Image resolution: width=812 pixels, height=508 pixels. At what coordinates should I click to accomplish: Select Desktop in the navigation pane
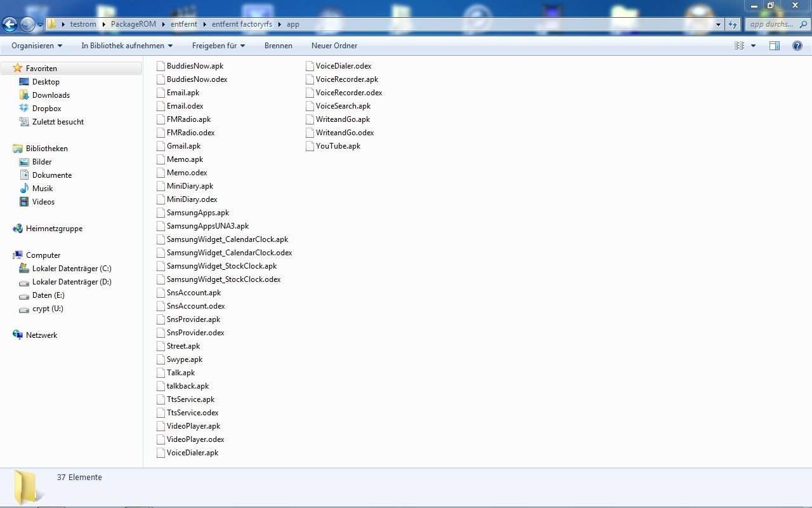(x=46, y=82)
